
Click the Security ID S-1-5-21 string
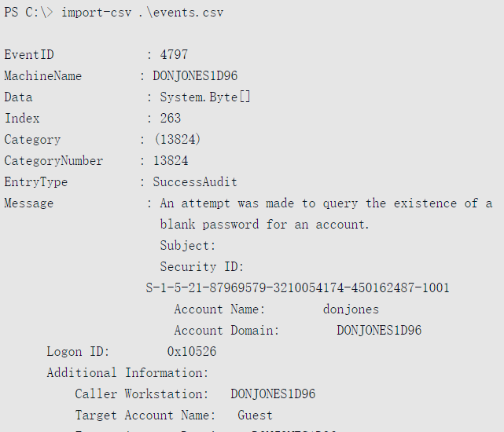click(298, 288)
